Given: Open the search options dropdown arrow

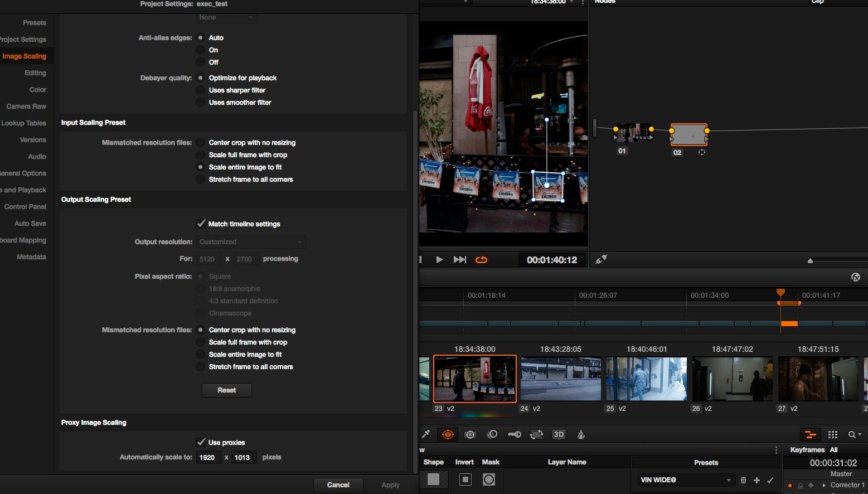Looking at the screenshot, I should click(x=860, y=435).
